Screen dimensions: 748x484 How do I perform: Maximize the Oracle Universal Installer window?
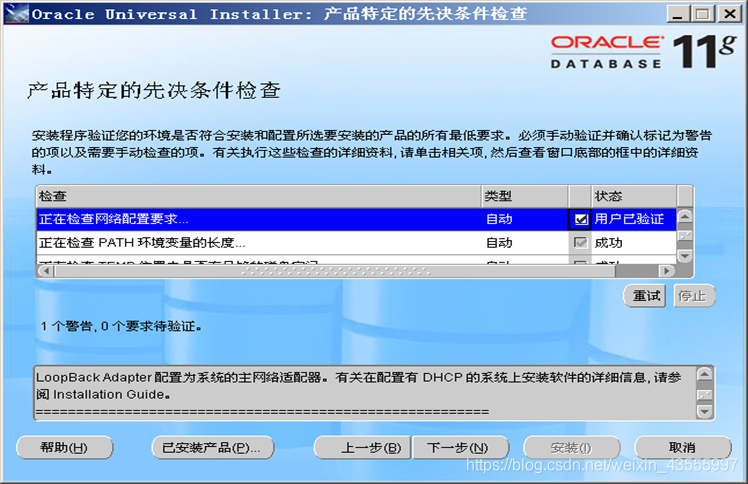click(703, 13)
